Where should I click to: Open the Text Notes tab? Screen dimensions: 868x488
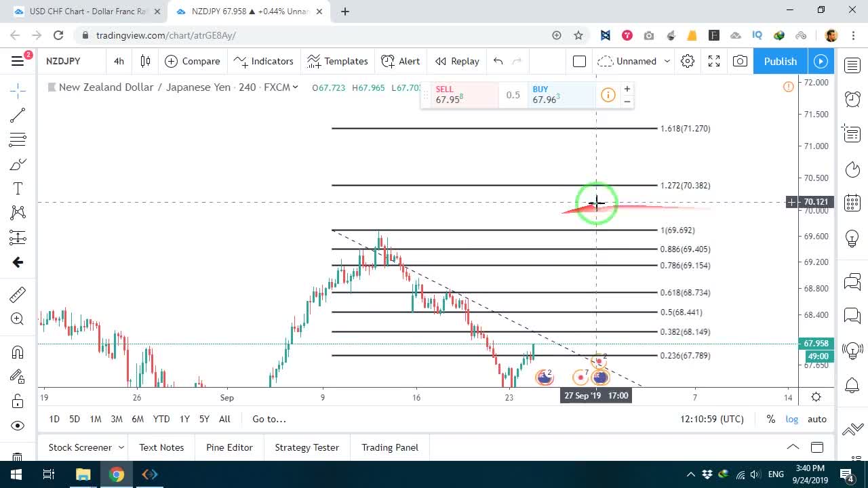[161, 447]
